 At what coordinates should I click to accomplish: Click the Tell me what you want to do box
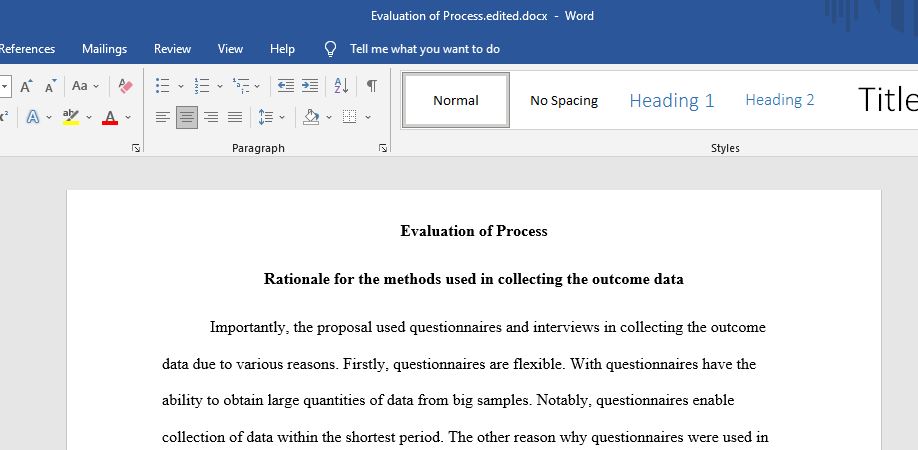pos(424,49)
